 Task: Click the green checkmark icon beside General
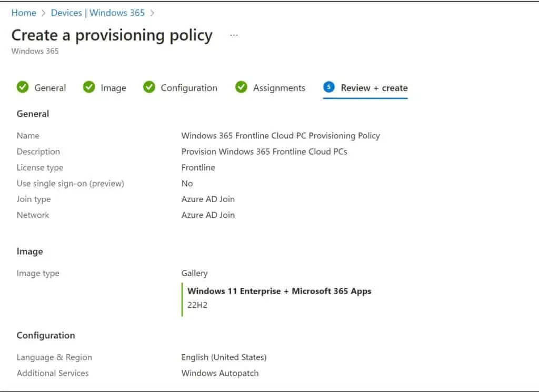coord(23,87)
